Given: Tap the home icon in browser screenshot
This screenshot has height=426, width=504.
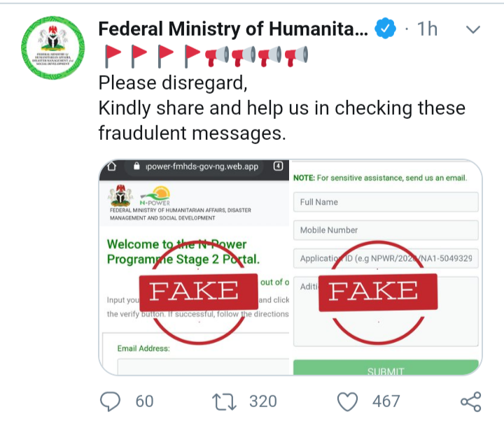Looking at the screenshot, I should pyautogui.click(x=111, y=168).
